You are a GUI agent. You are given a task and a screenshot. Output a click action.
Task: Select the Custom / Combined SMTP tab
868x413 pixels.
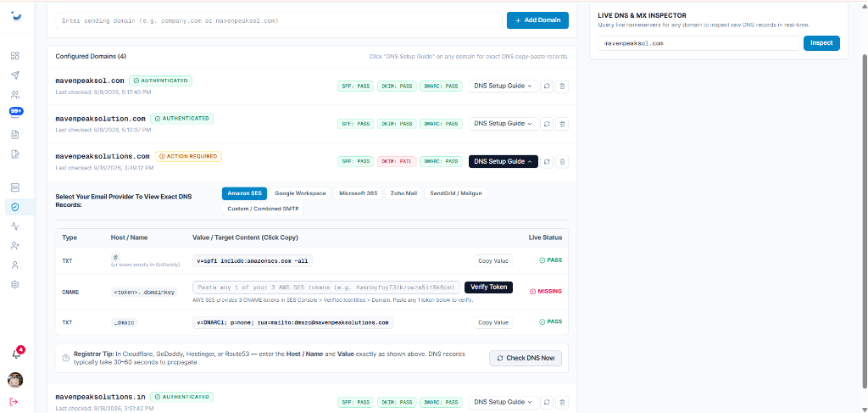[263, 209]
